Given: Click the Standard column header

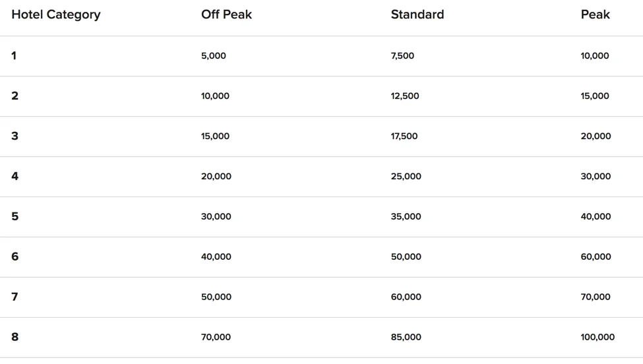Looking at the screenshot, I should 417,15.
